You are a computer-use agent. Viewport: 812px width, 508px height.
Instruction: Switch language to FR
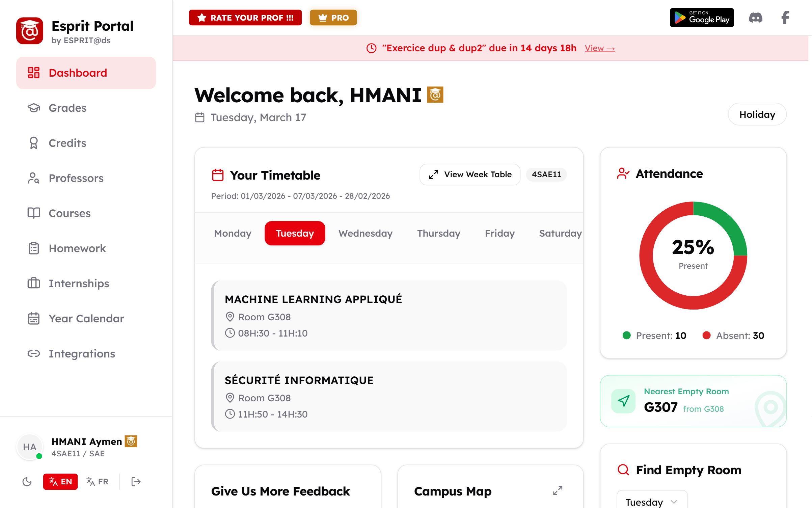[x=98, y=482]
